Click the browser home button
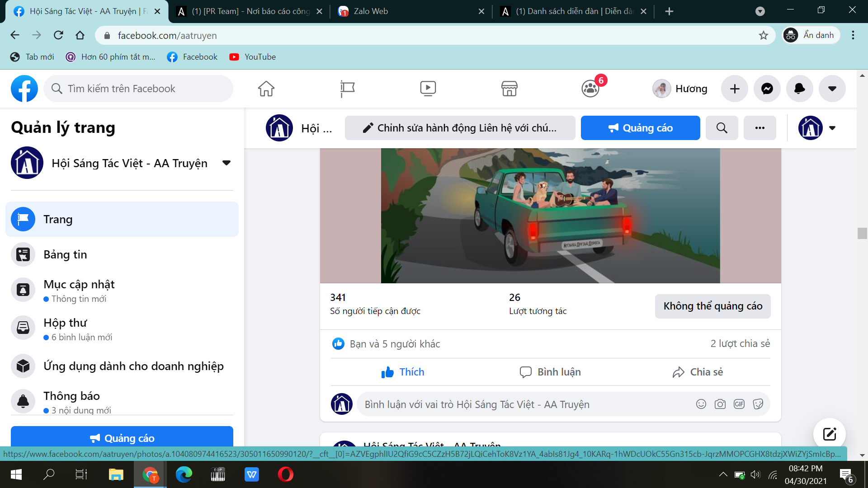Viewport: 868px width, 488px height. [80, 35]
